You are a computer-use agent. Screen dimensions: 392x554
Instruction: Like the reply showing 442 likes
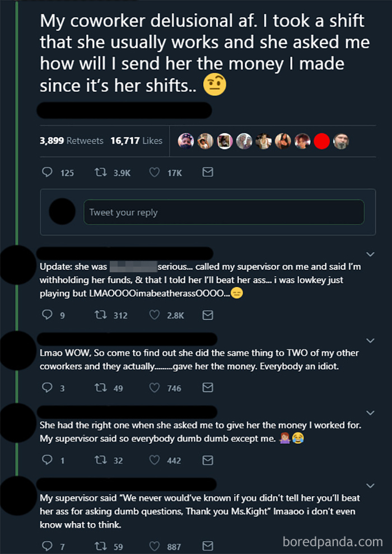pyautogui.click(x=155, y=460)
